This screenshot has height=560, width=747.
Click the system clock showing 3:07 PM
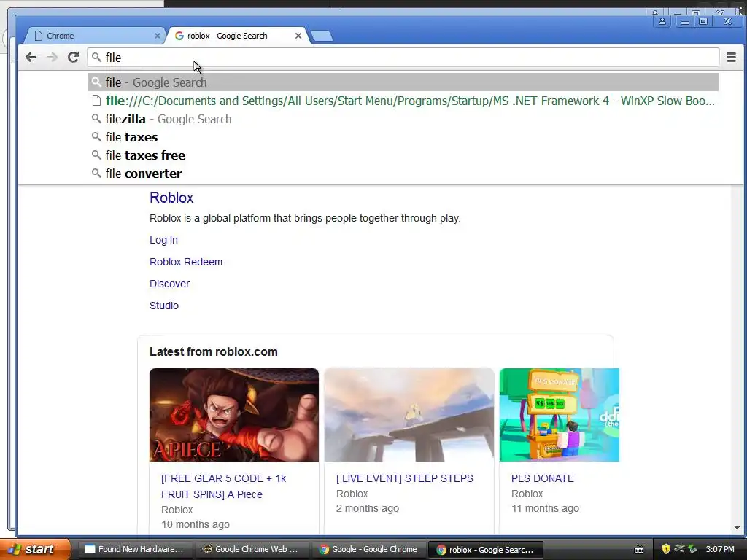pyautogui.click(x=720, y=549)
